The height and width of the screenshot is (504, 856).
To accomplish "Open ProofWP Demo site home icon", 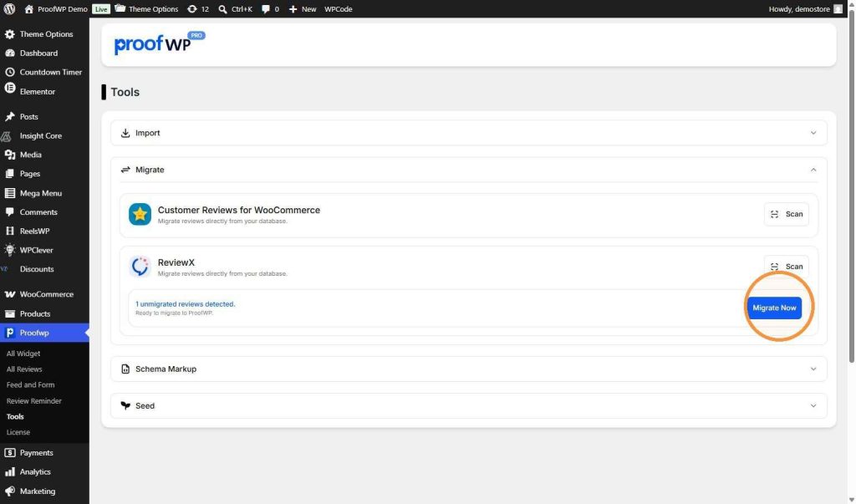I will (29, 8).
